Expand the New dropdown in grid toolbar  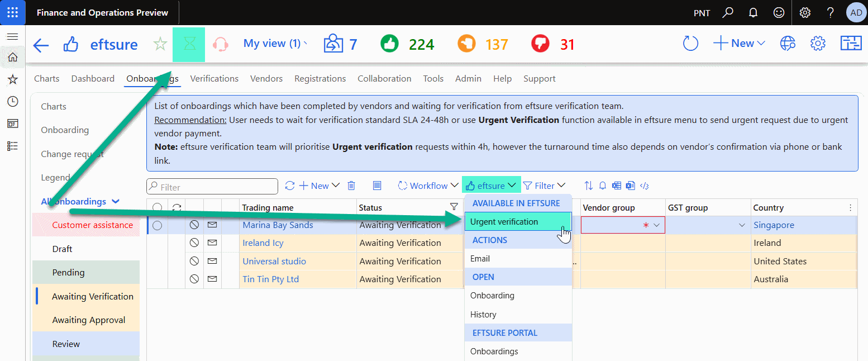tap(319, 186)
